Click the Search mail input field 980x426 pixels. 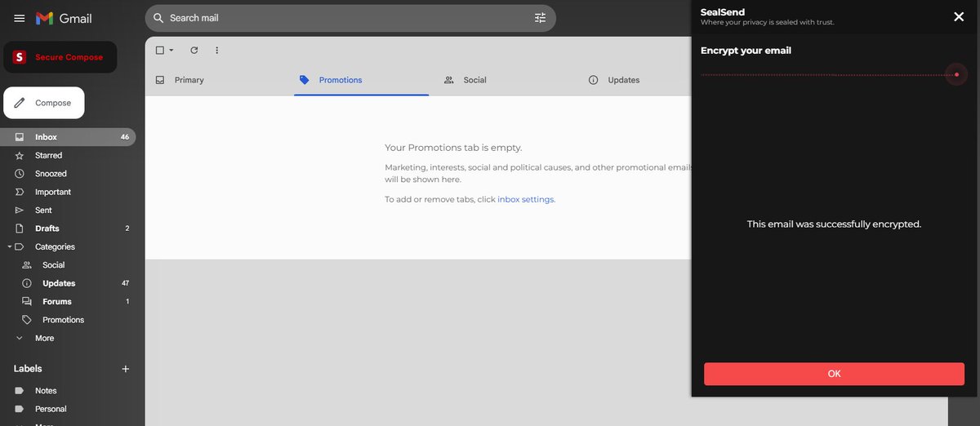350,18
